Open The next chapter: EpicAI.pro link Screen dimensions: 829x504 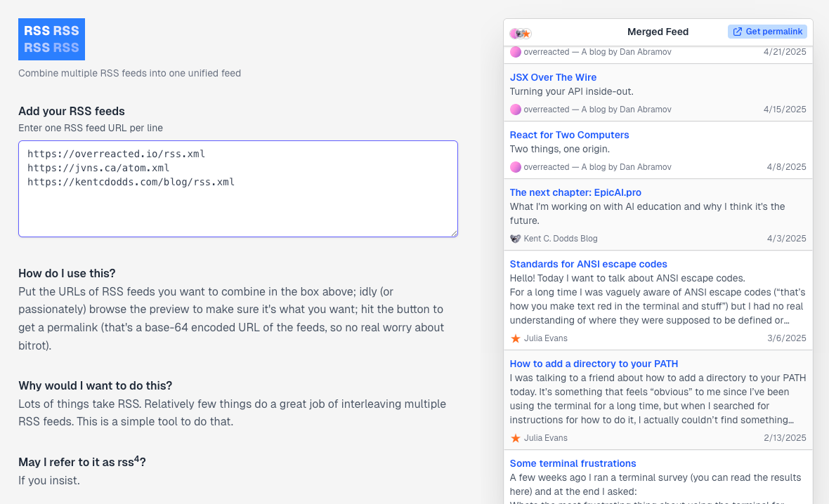coord(575,192)
